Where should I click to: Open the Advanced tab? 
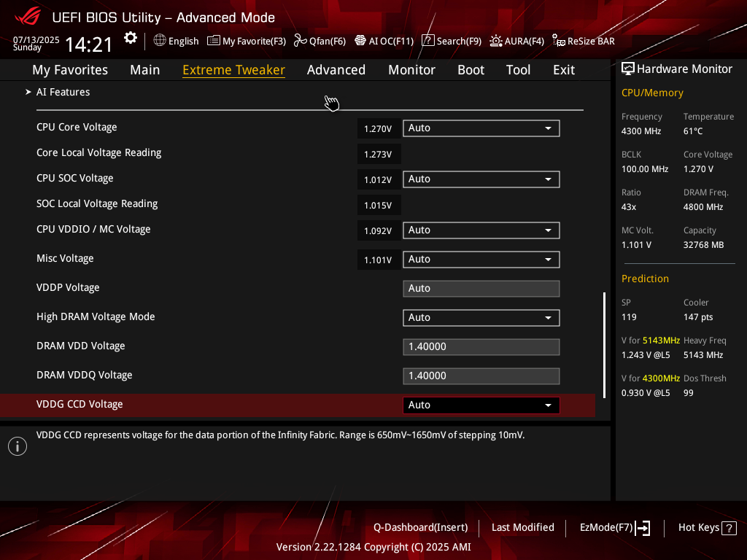tap(336, 70)
